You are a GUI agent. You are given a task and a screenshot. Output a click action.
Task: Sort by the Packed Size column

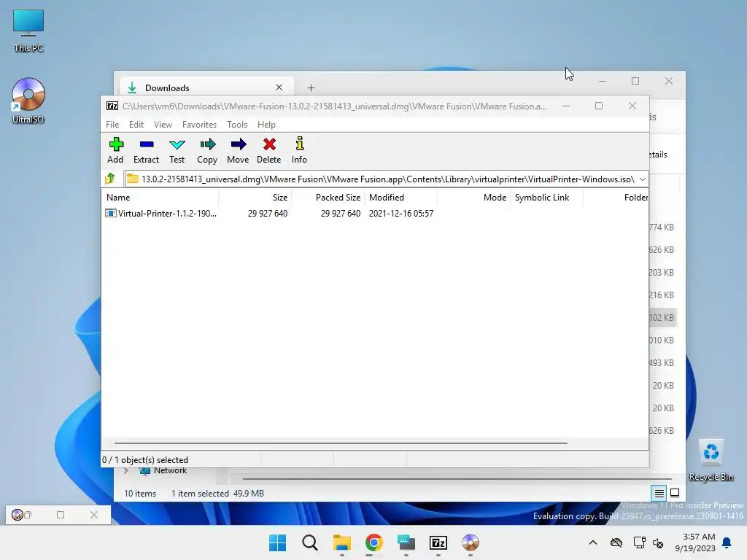tap(328, 197)
